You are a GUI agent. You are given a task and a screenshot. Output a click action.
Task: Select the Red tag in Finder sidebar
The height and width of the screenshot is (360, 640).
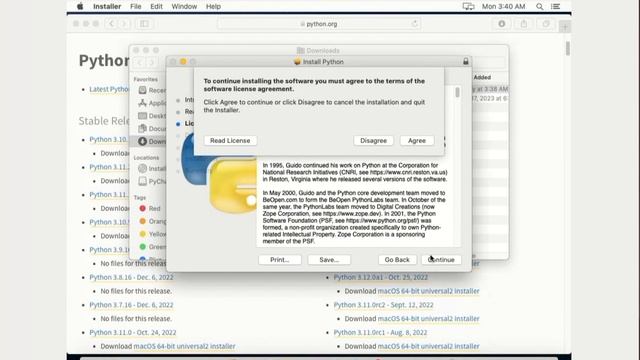point(150,208)
